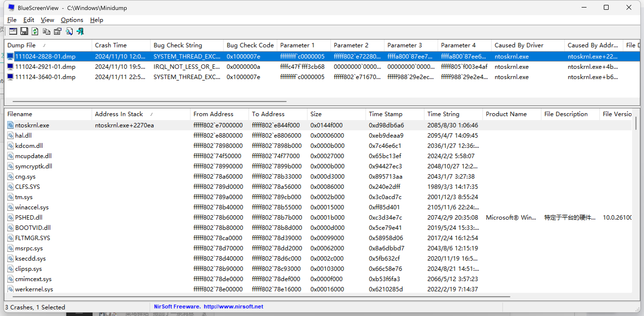The width and height of the screenshot is (644, 316).
Task: Sort by Product Name column header
Action: [x=512, y=114]
